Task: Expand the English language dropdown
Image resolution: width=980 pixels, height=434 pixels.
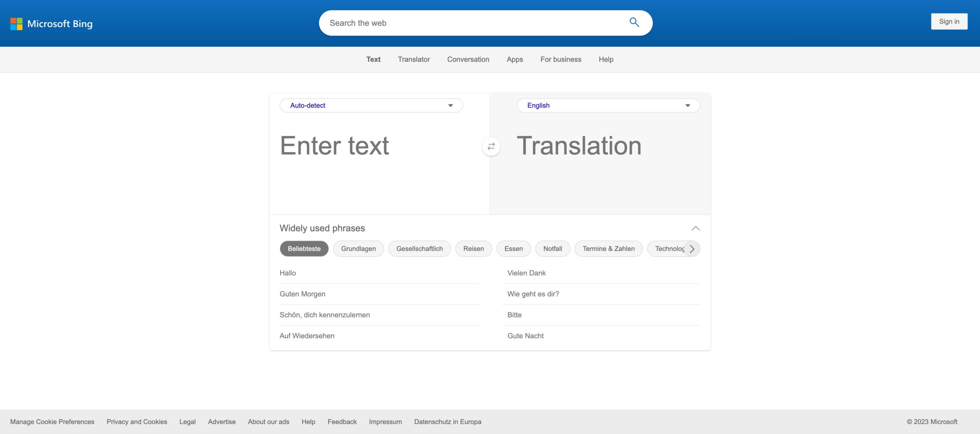Action: (687, 105)
